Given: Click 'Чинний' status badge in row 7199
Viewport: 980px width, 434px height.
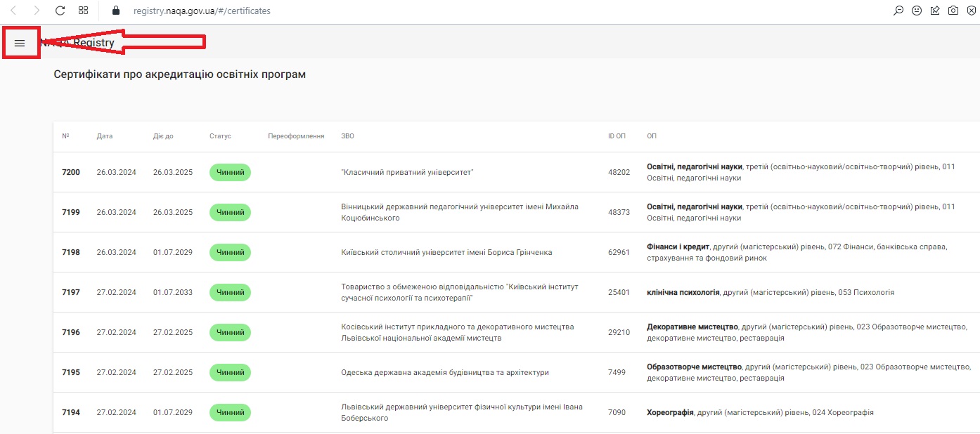Looking at the screenshot, I should click(x=230, y=212).
